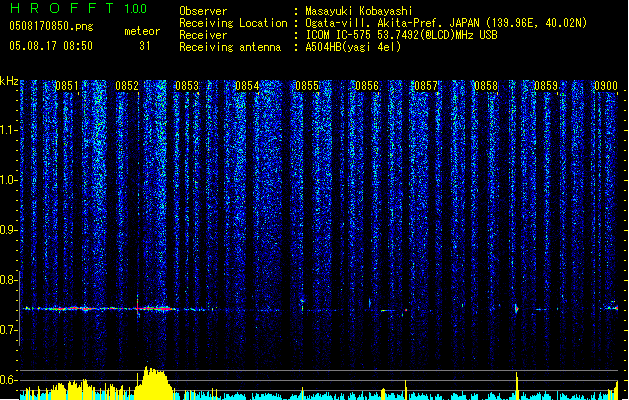The height and width of the screenshot is (400, 629).
Task: Click the observer name Masayuki Kobayashi
Action: point(359,11)
